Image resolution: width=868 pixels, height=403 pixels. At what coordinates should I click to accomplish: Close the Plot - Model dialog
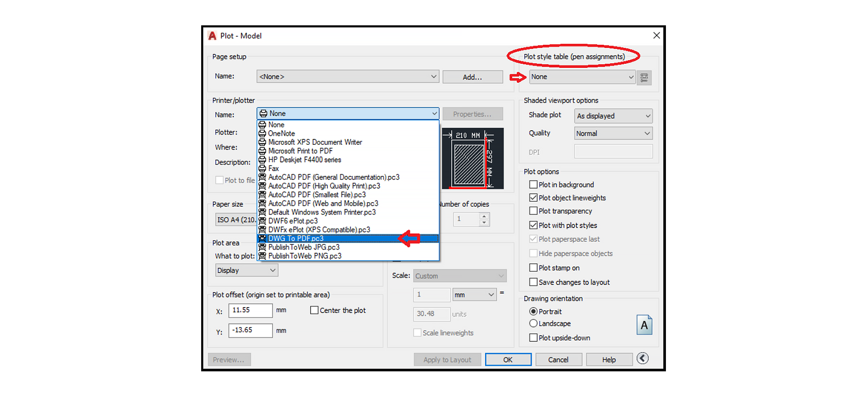(656, 35)
